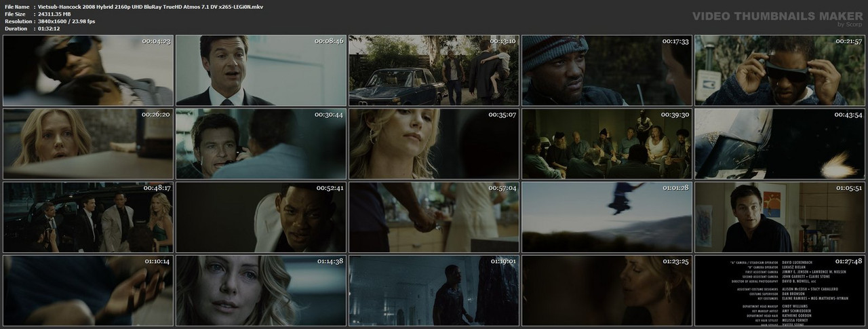Open the thumbnail timestamped 00:30:44
868x329 pixels.
pyautogui.click(x=260, y=144)
